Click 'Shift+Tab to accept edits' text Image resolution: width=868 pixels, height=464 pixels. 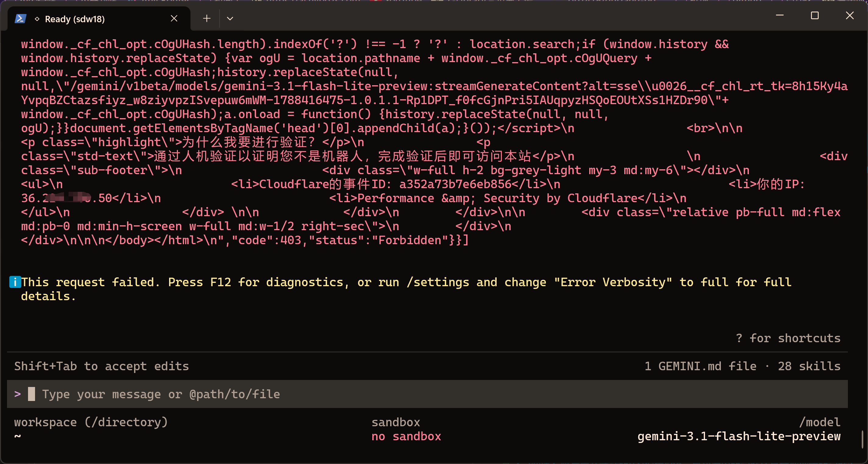click(101, 366)
